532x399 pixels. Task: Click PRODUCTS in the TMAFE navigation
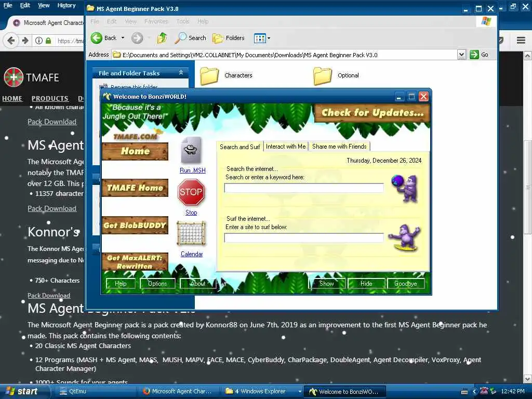pos(50,98)
